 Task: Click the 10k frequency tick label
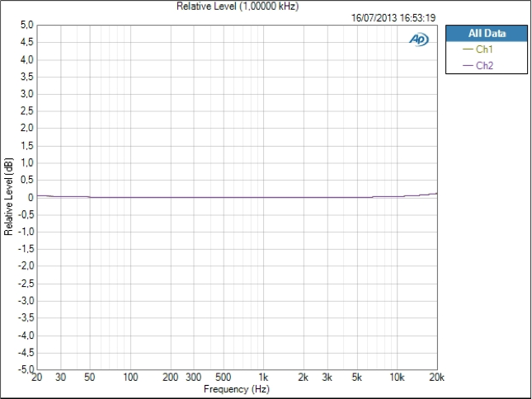[397, 377]
